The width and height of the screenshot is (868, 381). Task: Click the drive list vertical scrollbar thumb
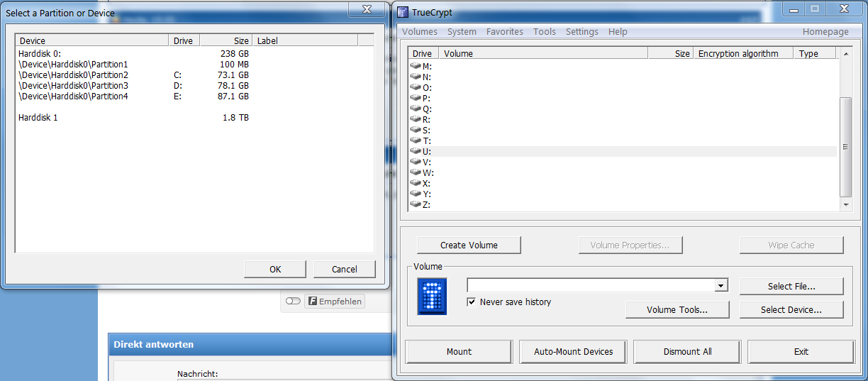point(845,147)
